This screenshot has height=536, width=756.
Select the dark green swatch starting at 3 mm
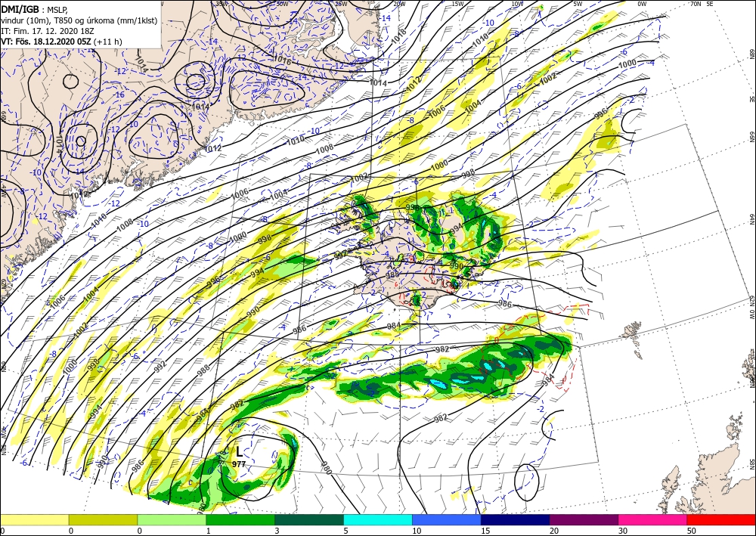click(x=309, y=519)
